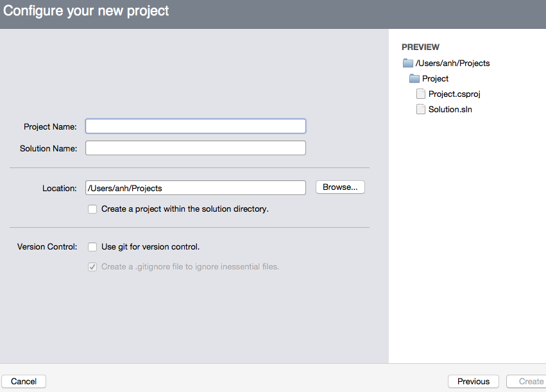Toggle the .gitignore file creation checkbox

[x=92, y=267]
